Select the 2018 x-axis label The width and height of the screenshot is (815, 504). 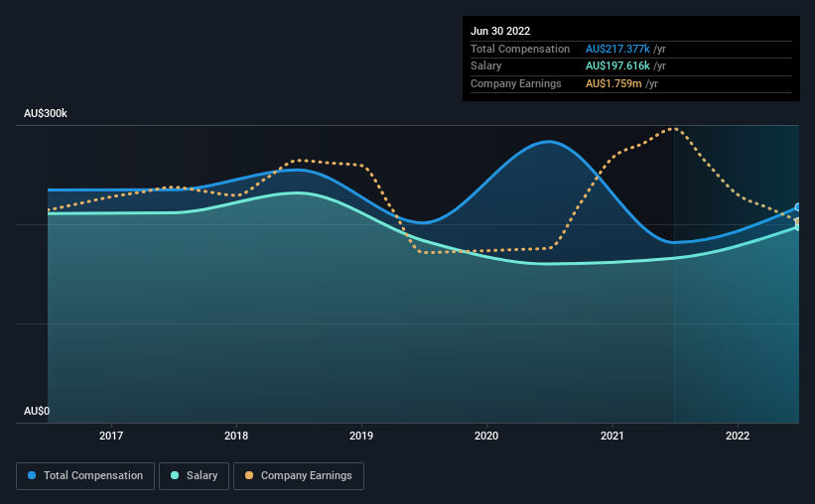pos(236,436)
